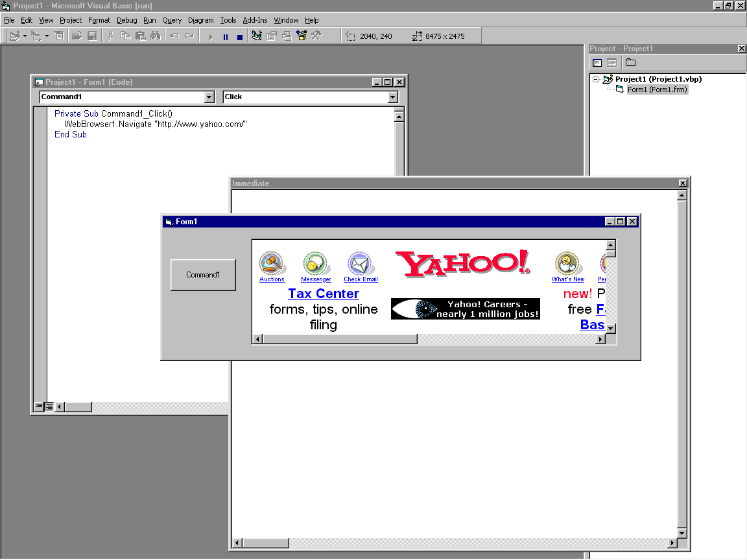Open the Object Browser toolbar icon

302,36
